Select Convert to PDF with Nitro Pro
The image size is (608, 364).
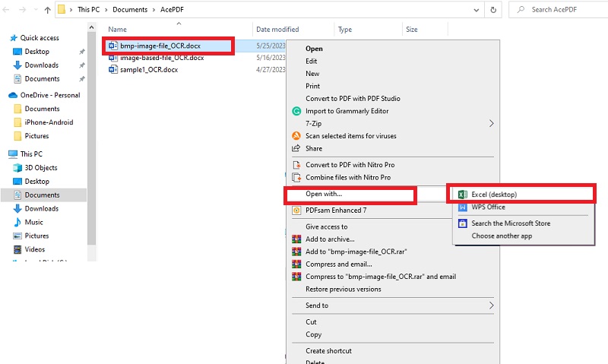350,165
